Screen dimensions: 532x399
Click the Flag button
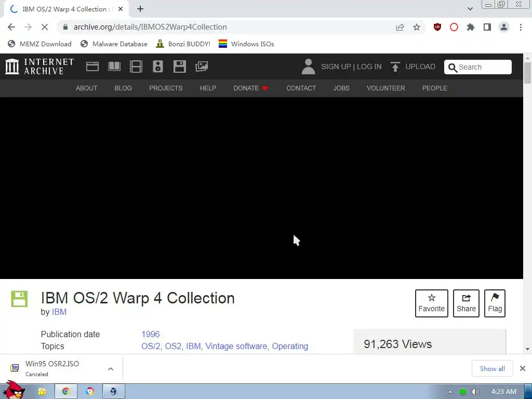point(495,303)
